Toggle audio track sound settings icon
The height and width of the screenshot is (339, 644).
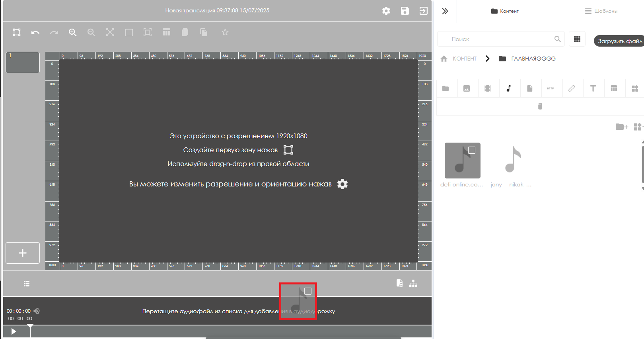(x=37, y=311)
